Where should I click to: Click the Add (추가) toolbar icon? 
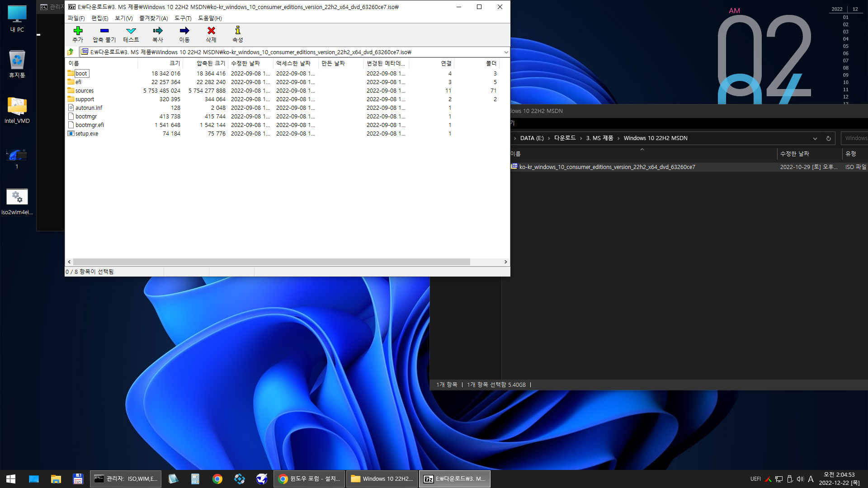click(x=78, y=31)
